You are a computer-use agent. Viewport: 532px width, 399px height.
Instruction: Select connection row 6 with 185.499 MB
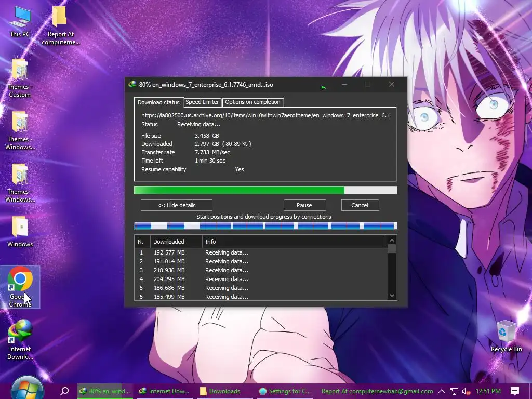[x=261, y=296]
